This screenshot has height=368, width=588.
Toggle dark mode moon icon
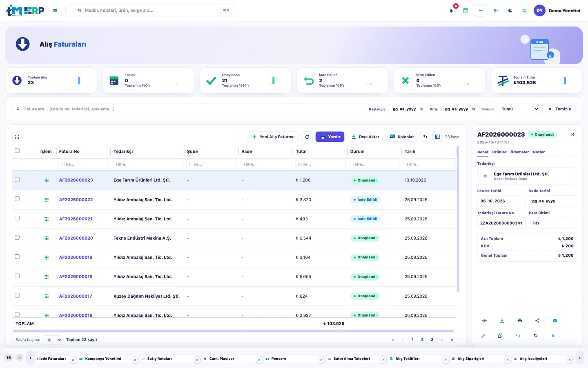click(x=510, y=11)
